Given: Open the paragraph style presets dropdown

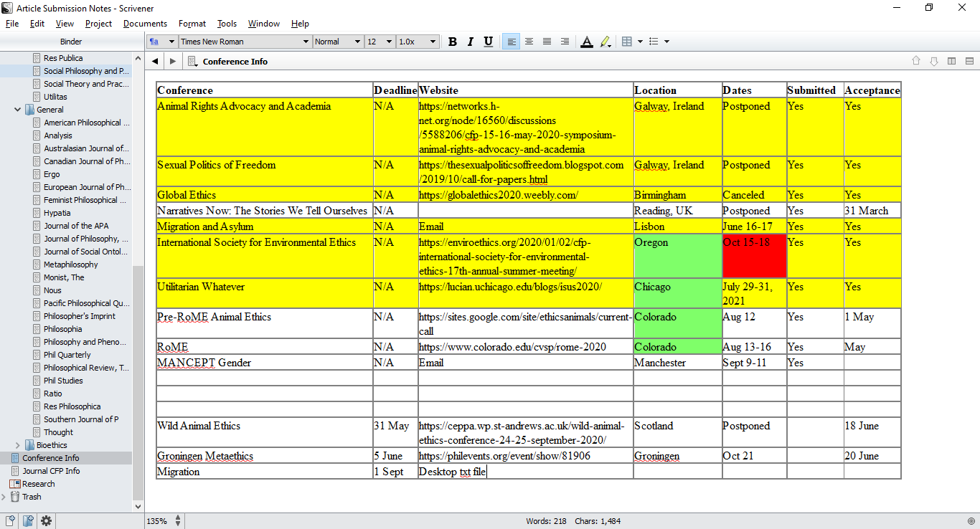Looking at the screenshot, I should click(162, 42).
